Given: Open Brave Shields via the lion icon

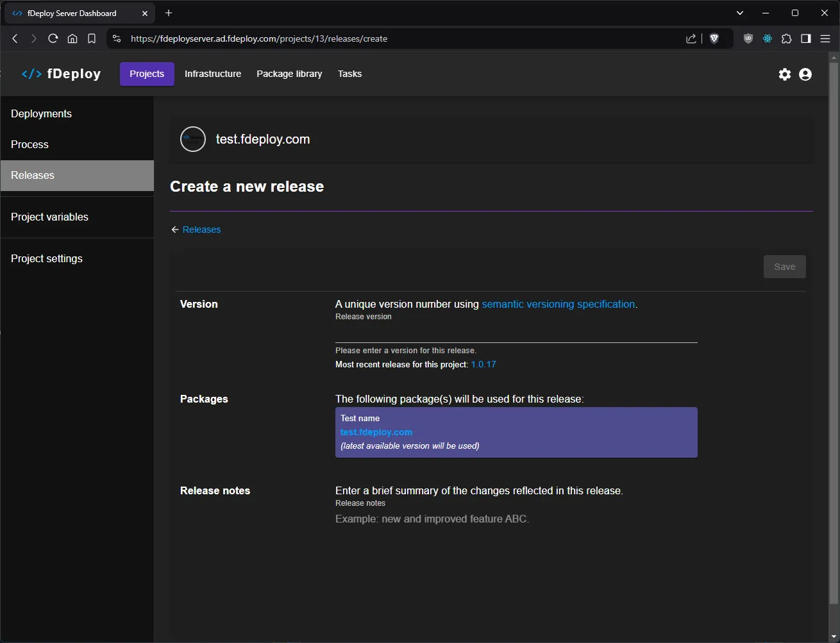Looking at the screenshot, I should tap(714, 38).
